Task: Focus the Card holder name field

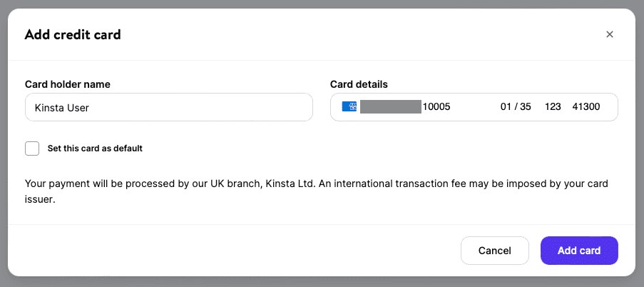Action: pyautogui.click(x=168, y=107)
